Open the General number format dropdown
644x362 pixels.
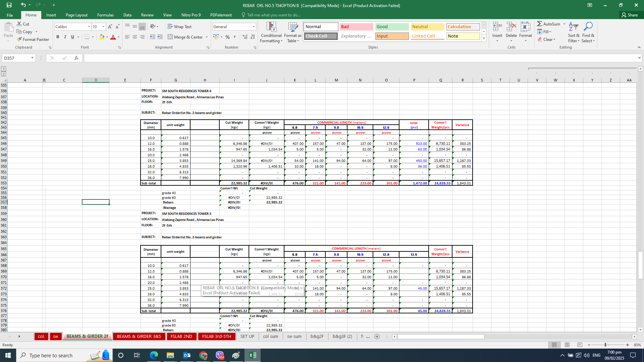click(x=254, y=26)
